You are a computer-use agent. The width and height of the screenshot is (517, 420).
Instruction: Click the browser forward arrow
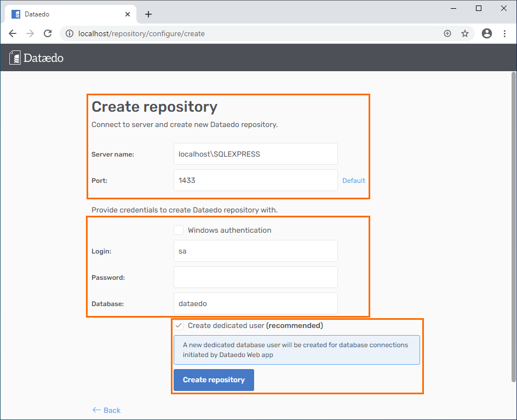(x=30, y=33)
